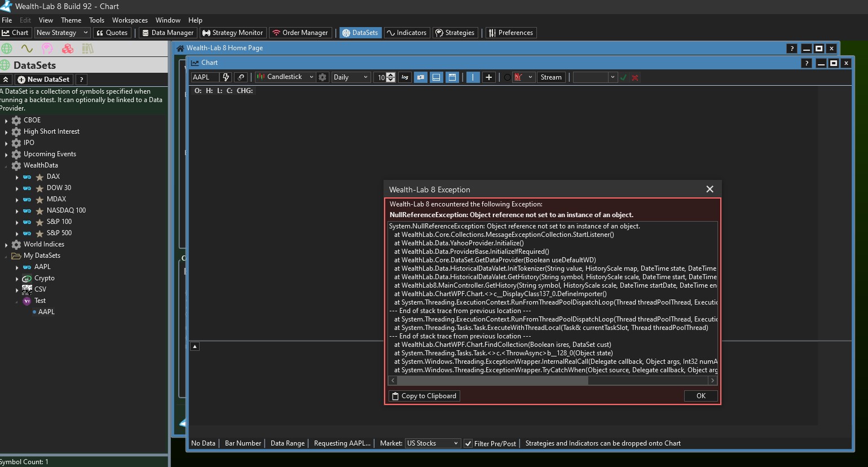Open the Workspaces menu
The width and height of the screenshot is (868, 467).
[130, 20]
